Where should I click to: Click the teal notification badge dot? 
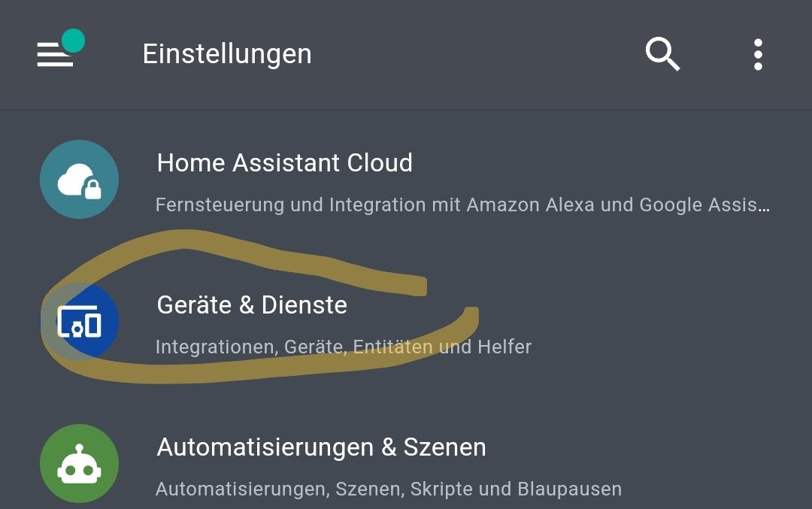pyautogui.click(x=73, y=41)
